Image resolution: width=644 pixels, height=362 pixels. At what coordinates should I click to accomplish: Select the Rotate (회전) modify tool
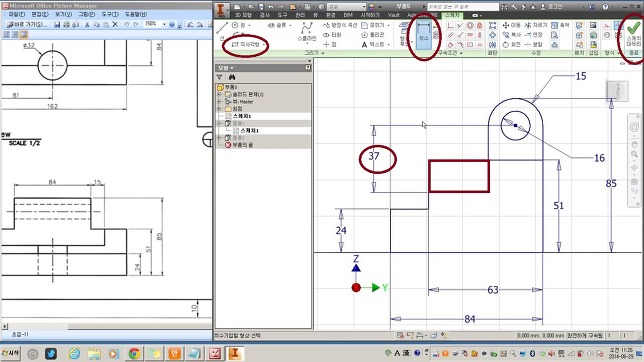tap(512, 44)
